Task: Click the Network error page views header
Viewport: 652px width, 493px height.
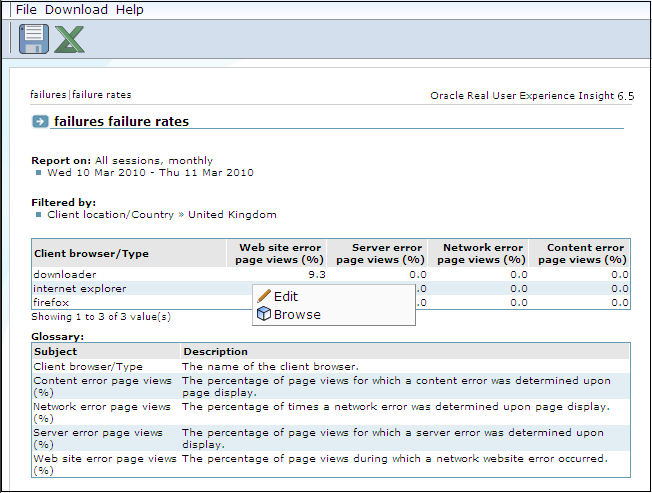Action: 479,253
